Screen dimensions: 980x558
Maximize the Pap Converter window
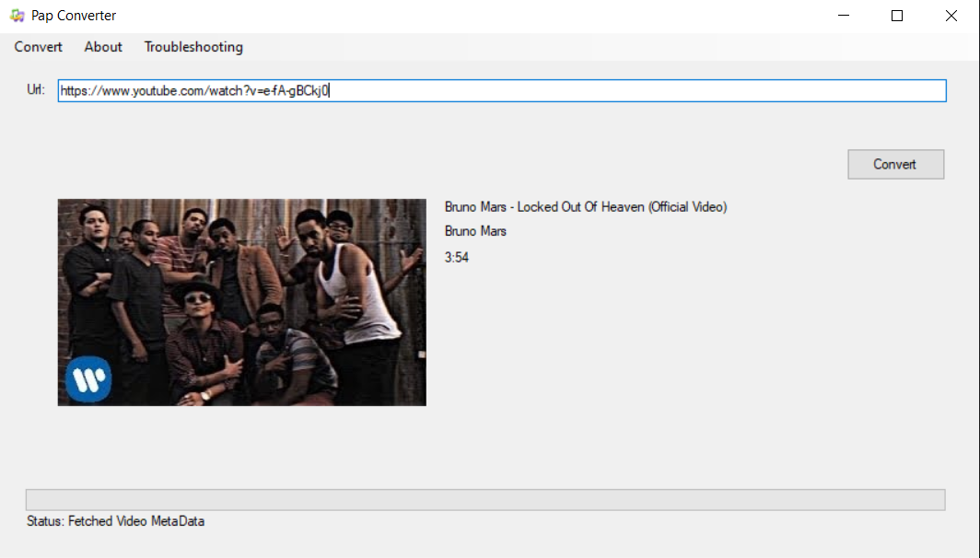897,16
